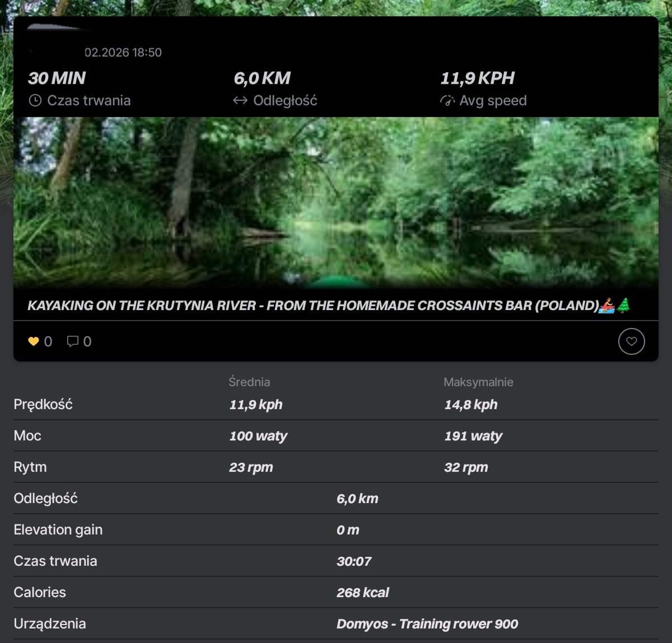672x643 pixels.
Task: Click the clock icon beside Czas trwania
Action: click(35, 101)
